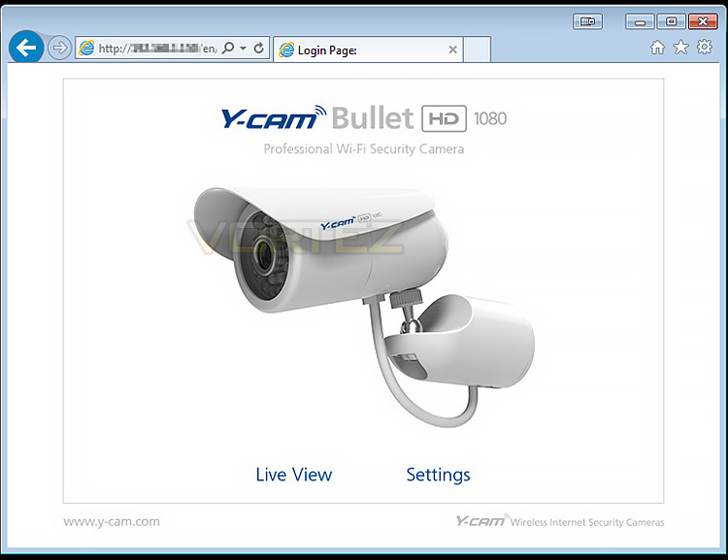Open the Tools gear icon

(705, 47)
